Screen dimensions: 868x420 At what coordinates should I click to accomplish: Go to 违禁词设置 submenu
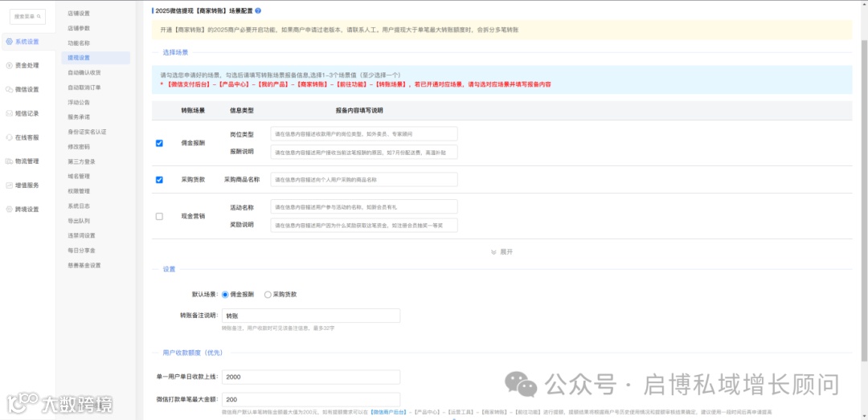click(x=81, y=235)
